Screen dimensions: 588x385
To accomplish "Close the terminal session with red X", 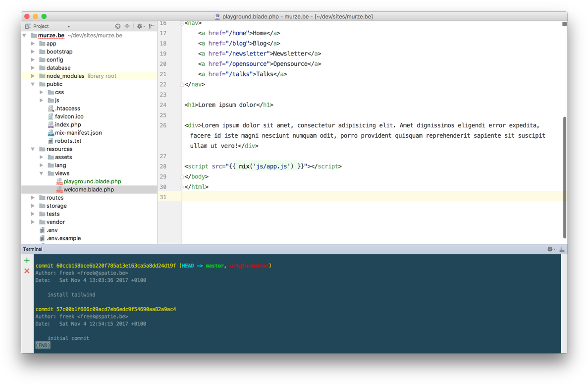I will [27, 271].
